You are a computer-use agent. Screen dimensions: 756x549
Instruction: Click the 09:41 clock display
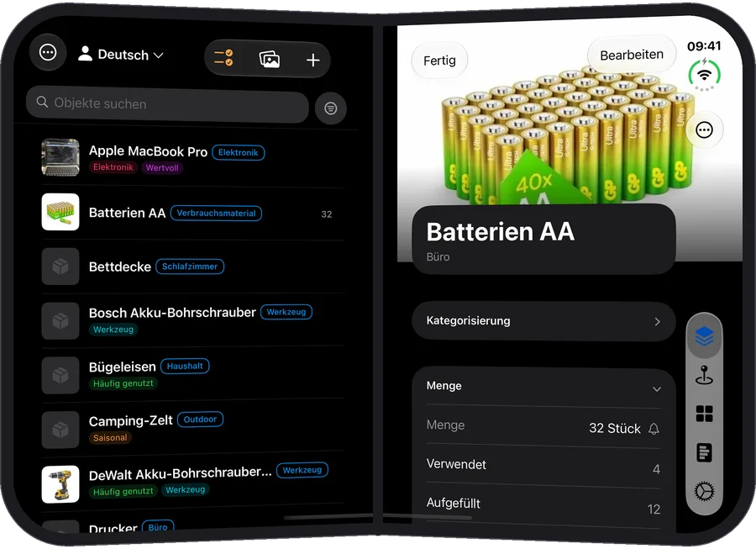[x=704, y=46]
